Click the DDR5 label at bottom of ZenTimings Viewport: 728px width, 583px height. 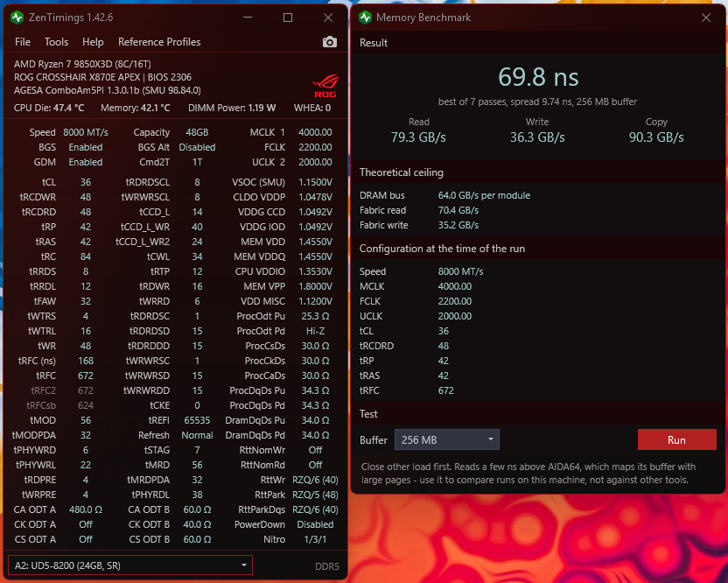pyautogui.click(x=327, y=566)
